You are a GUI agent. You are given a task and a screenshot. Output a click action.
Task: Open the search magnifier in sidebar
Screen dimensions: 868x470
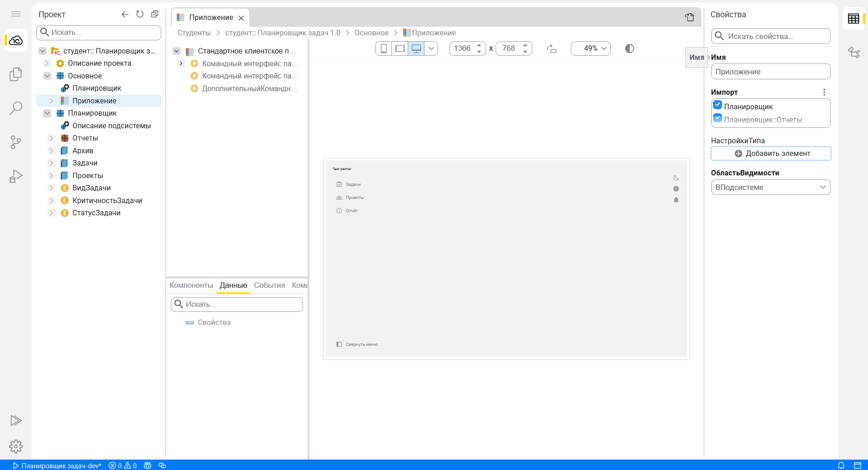click(16, 108)
